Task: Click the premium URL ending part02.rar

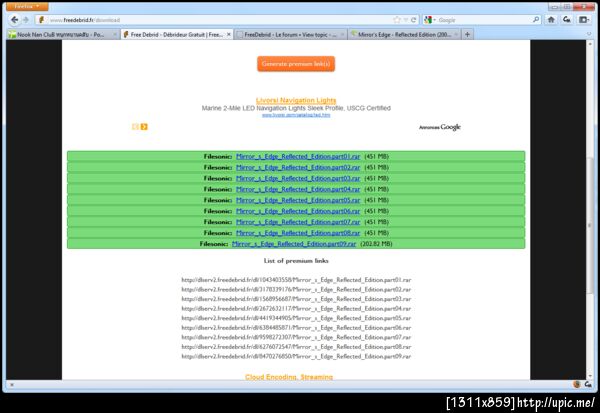Action: point(296,289)
